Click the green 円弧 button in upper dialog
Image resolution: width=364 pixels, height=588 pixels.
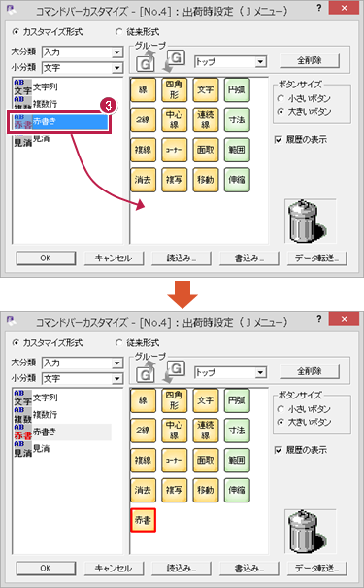[237, 89]
